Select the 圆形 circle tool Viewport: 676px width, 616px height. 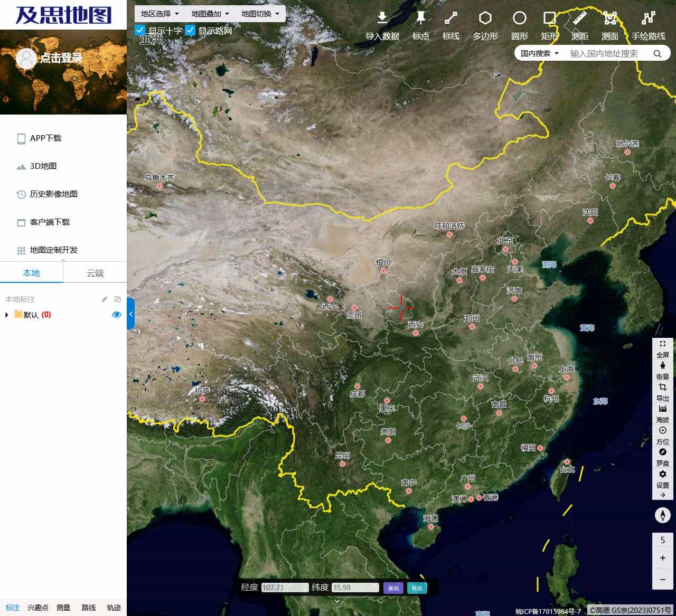[520, 25]
